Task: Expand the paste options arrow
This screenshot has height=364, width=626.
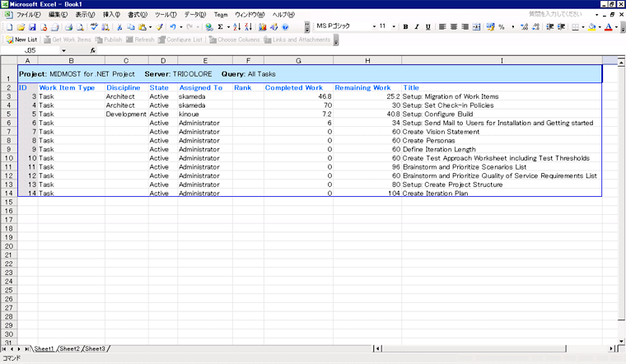Action: coord(150,26)
